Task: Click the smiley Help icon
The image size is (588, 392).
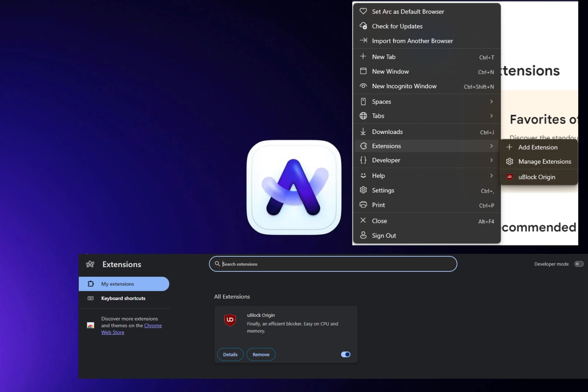Action: pyautogui.click(x=363, y=175)
